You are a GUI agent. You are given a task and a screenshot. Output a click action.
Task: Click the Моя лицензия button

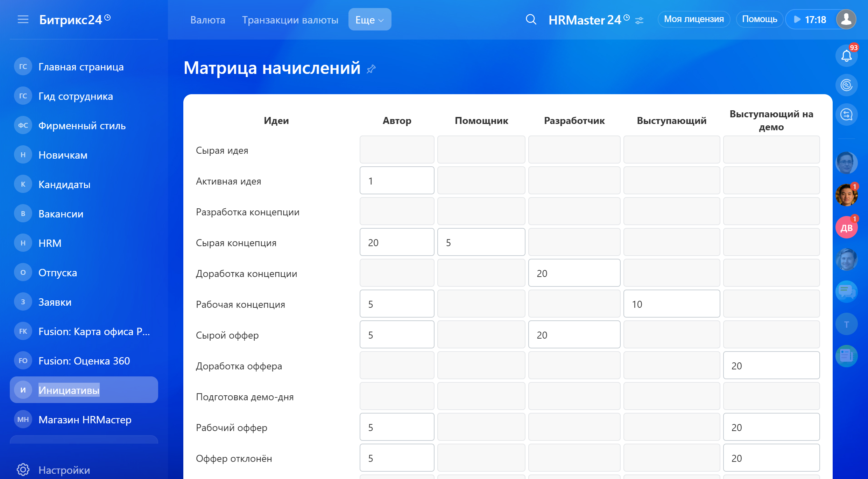pyautogui.click(x=693, y=19)
